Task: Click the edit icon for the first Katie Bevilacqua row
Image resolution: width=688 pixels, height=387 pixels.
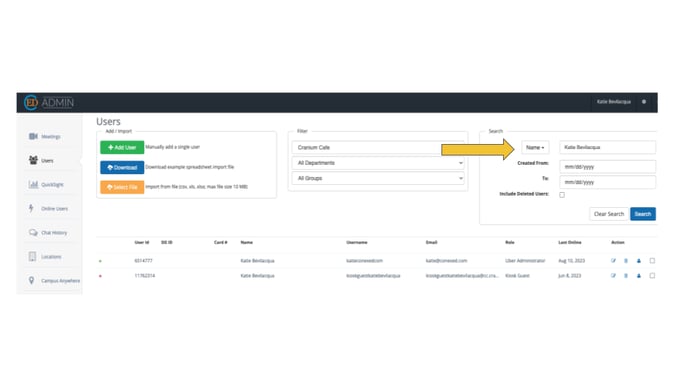Action: [x=613, y=261]
